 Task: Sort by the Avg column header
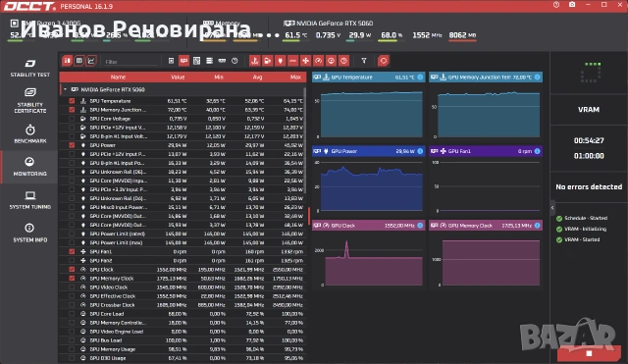(x=257, y=77)
